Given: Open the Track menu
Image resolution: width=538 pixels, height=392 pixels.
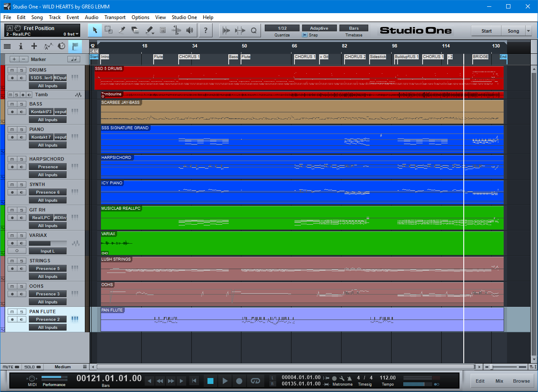Looking at the screenshot, I should pos(55,17).
